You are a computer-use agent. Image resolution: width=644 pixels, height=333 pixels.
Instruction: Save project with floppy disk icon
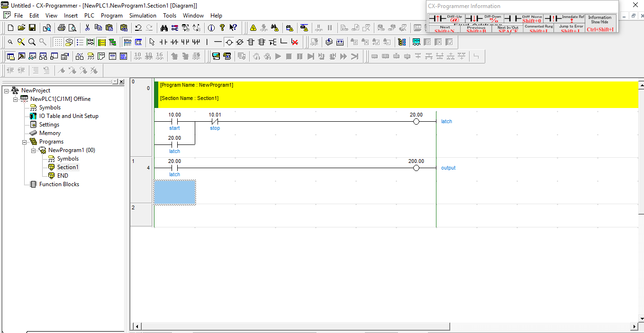tap(32, 27)
